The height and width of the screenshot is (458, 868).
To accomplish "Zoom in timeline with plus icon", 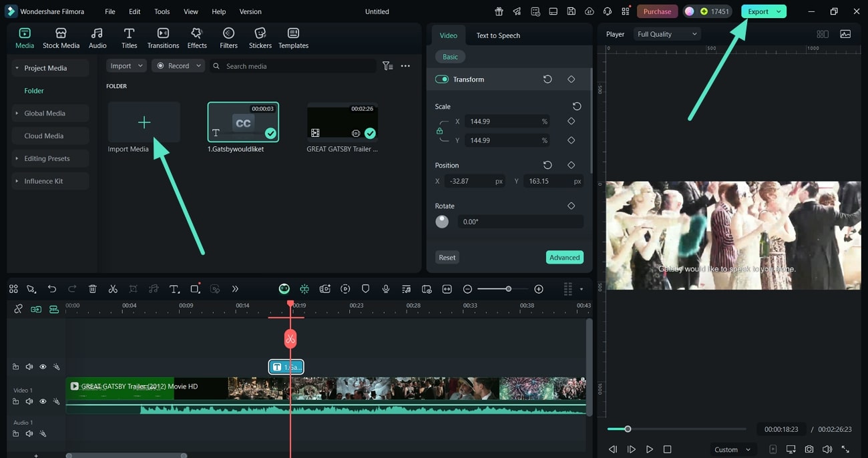I will tap(539, 289).
